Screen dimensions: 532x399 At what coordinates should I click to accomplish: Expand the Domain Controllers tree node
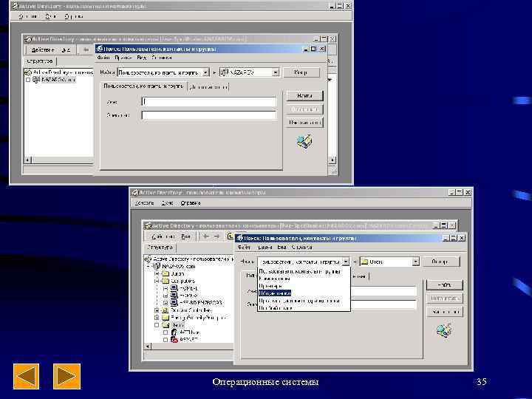pos(157,310)
